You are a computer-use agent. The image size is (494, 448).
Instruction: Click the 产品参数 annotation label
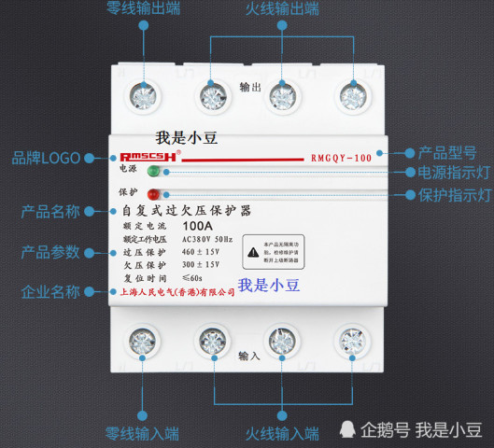(50, 252)
